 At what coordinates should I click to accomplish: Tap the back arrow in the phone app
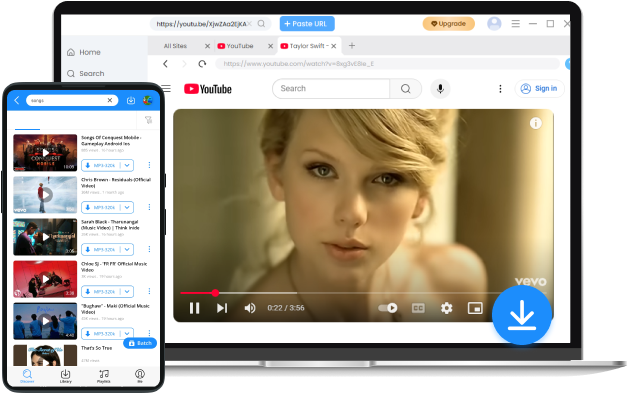click(17, 100)
